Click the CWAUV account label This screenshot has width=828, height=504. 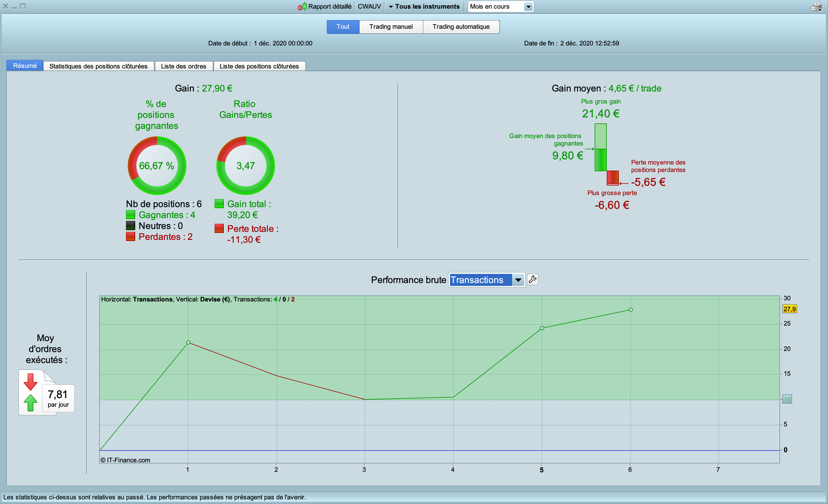click(369, 6)
